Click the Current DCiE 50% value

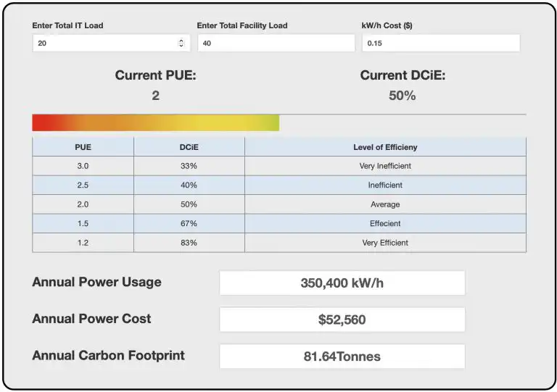click(402, 96)
